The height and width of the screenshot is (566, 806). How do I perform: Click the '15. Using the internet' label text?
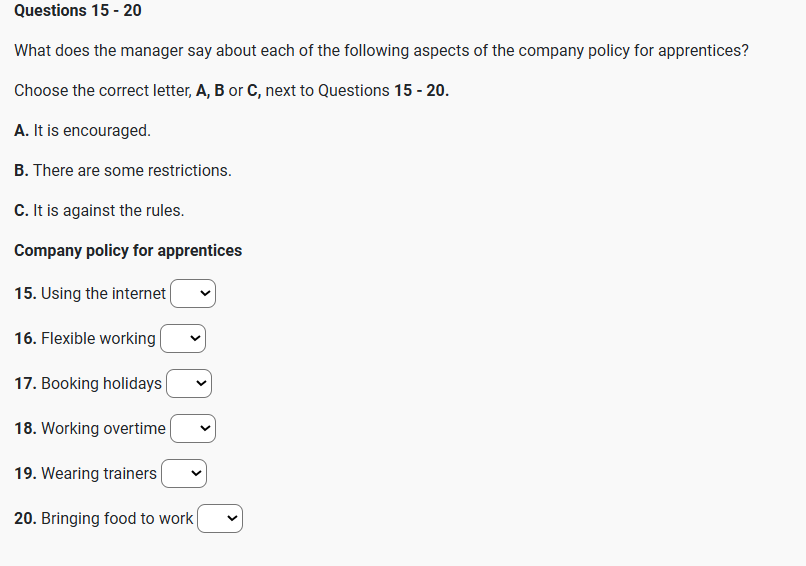pos(90,294)
